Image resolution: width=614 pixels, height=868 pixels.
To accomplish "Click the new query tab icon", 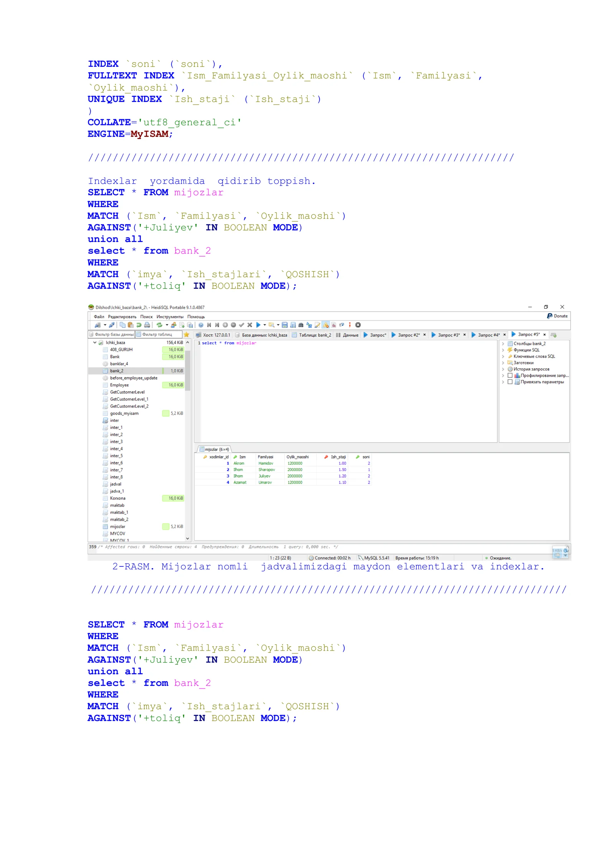I will [x=553, y=335].
